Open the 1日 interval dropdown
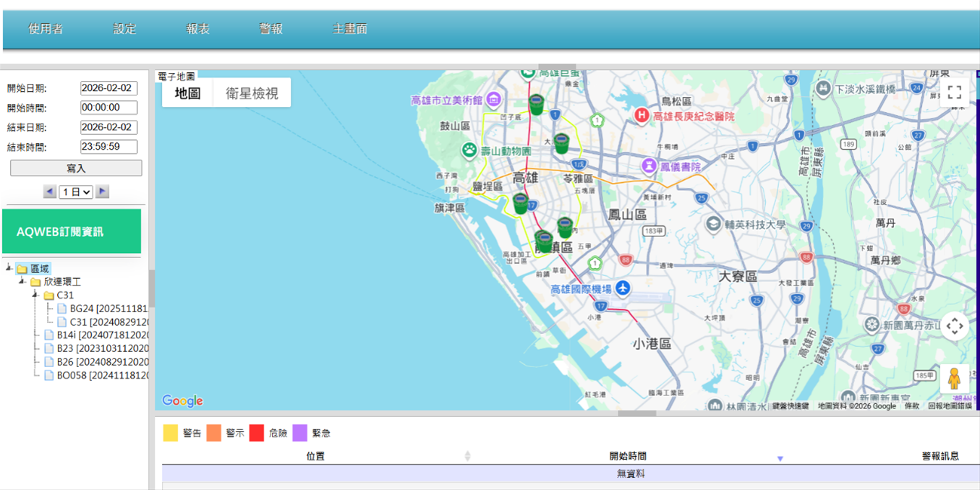Viewport: 980px width, 490px height. 76,192
